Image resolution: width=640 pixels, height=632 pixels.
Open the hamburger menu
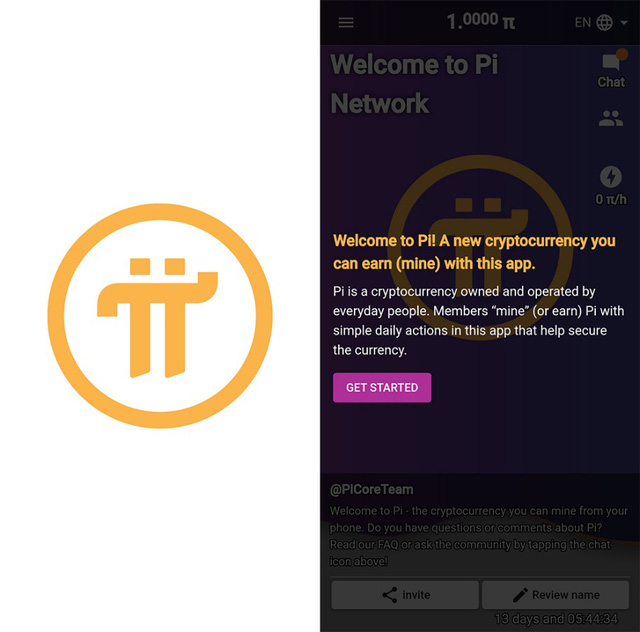346,22
